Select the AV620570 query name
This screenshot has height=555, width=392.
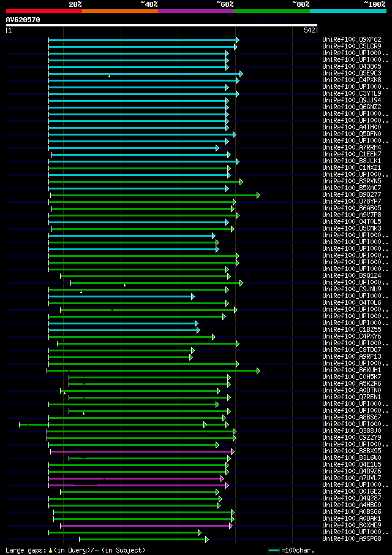23,20
